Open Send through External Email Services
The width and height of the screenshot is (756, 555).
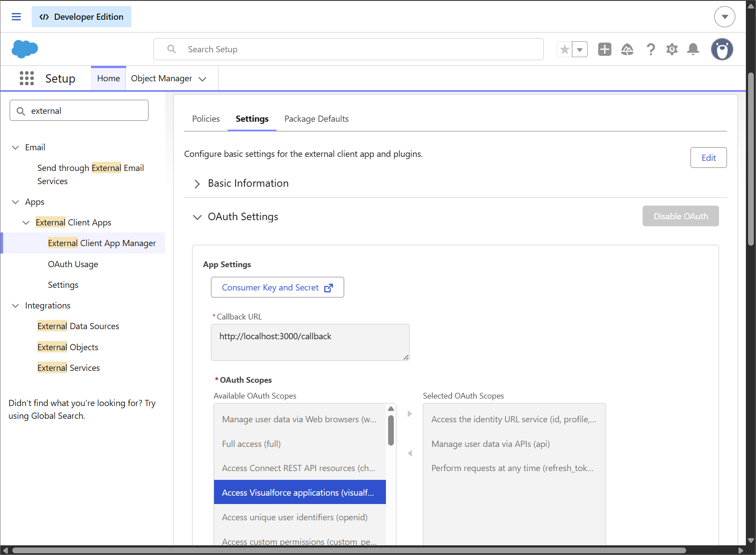[x=91, y=174]
